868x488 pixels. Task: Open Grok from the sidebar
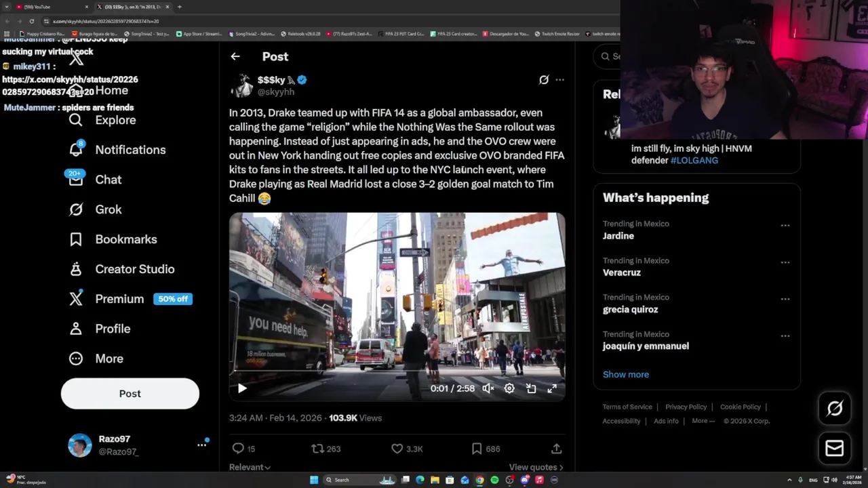pyautogui.click(x=96, y=209)
